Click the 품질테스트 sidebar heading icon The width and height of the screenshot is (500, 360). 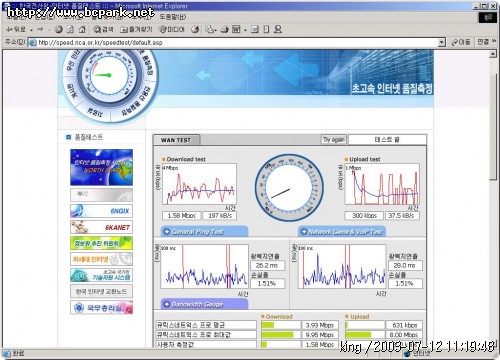69,137
